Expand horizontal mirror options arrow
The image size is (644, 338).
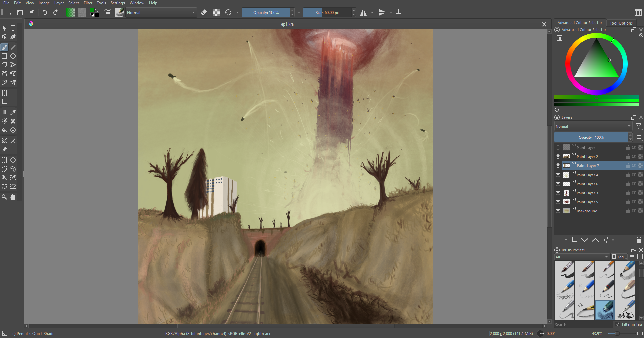[x=372, y=12]
